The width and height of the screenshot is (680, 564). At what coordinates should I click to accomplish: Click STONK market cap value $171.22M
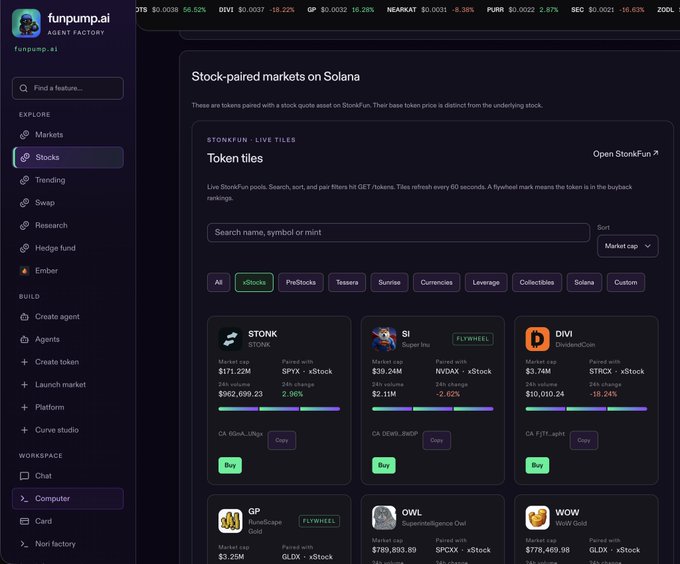[235, 372]
